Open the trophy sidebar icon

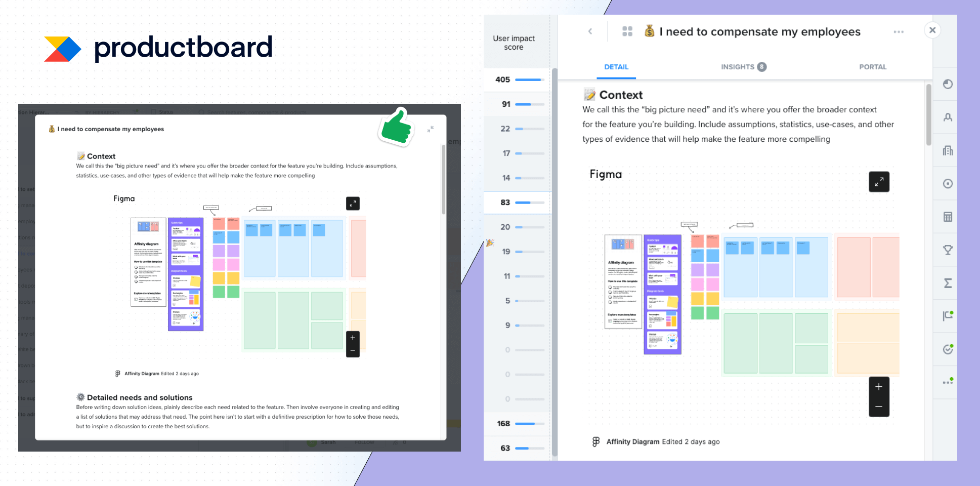pos(948,250)
